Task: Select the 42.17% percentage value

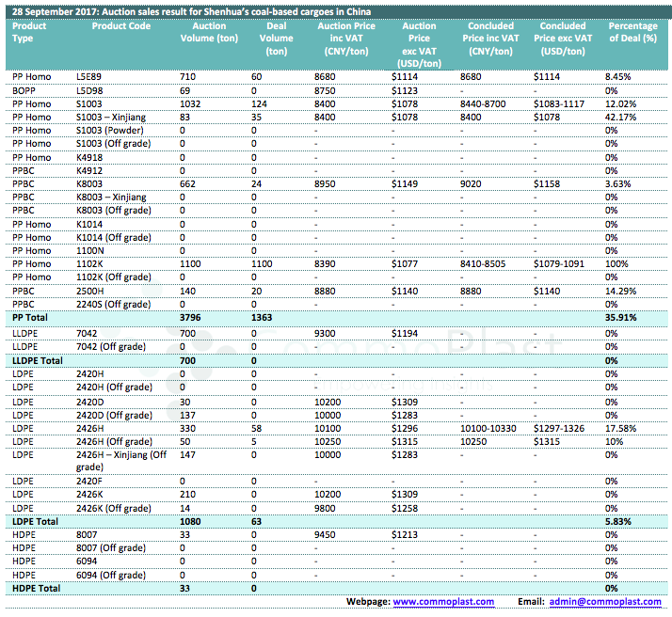Action: point(621,116)
